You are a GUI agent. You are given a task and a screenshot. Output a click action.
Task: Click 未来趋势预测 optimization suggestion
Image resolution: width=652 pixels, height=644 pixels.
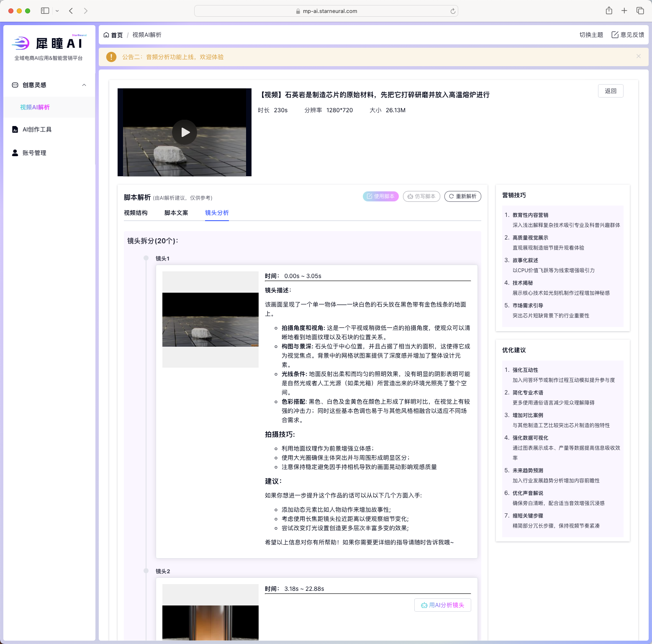pyautogui.click(x=528, y=470)
